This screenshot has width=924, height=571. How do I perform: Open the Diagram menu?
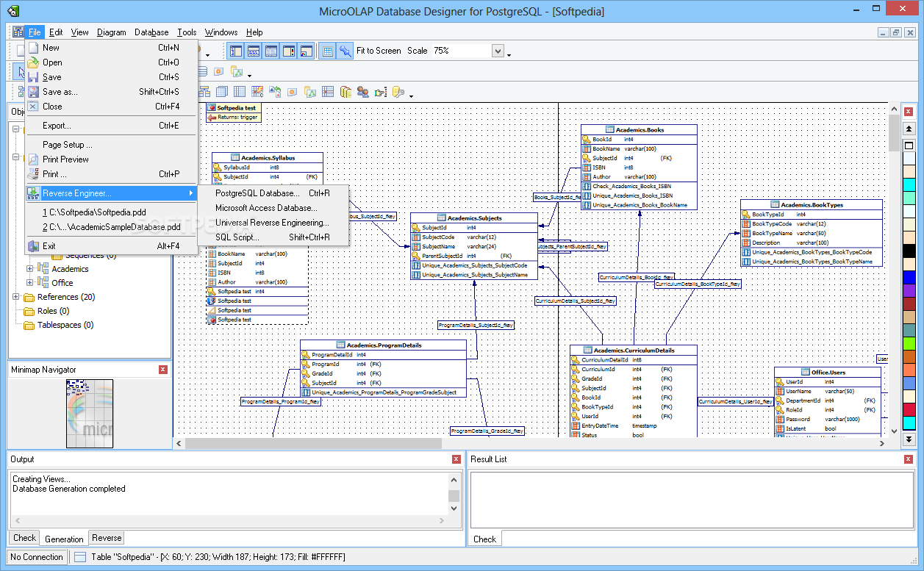112,32
